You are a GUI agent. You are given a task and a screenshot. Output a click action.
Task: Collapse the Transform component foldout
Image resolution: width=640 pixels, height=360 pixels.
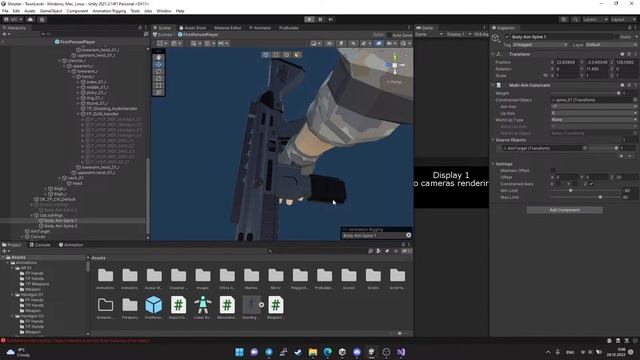[x=493, y=54]
